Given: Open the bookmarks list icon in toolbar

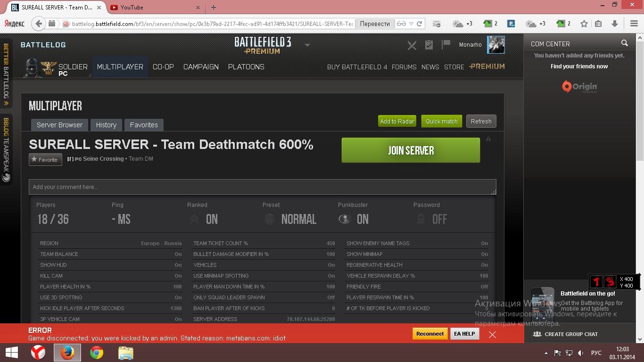Looking at the screenshot, I should pyautogui.click(x=598, y=24).
